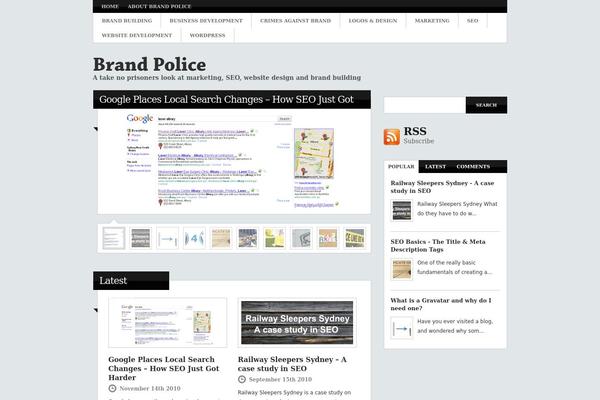The image size is (600, 400).
Task: Select the seventh slider thumbnail, yellow-green image
Action: point(274,238)
